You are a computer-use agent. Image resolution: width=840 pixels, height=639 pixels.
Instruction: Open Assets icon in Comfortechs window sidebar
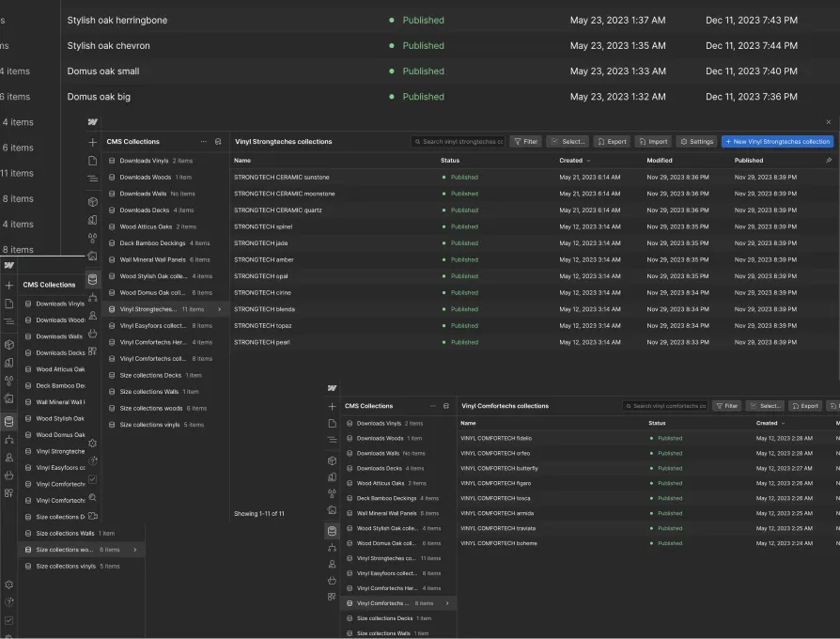tap(332, 510)
